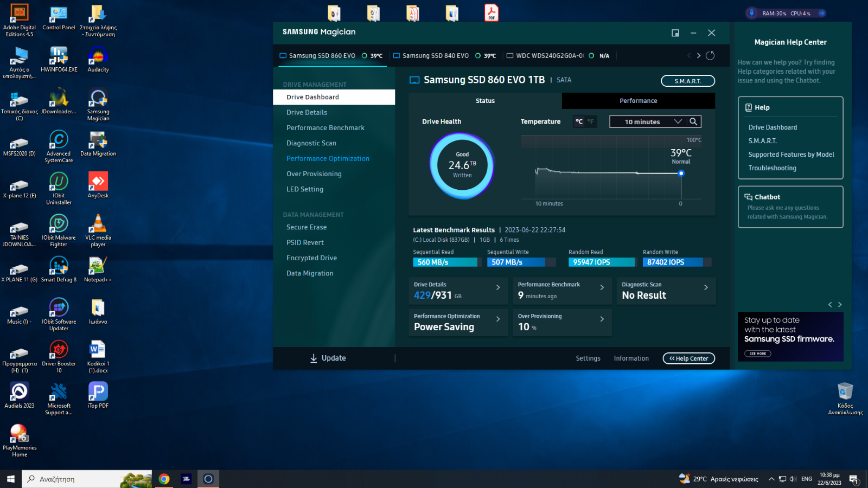Select the Samsung SSD 840 EVO drive tab
The height and width of the screenshot is (488, 868).
(444, 56)
